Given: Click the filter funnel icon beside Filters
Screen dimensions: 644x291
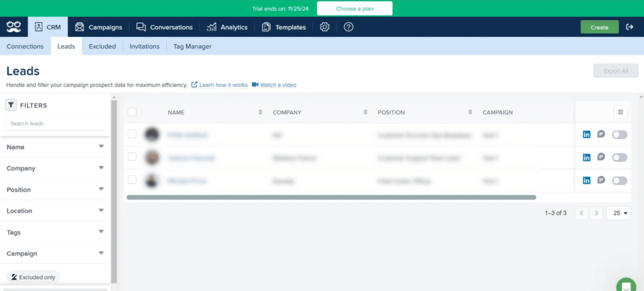Looking at the screenshot, I should 11,106.
